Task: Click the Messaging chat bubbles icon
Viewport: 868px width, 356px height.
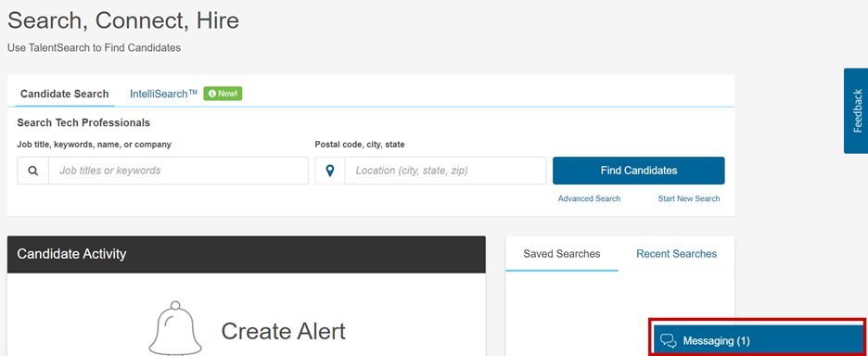Action: [x=670, y=340]
